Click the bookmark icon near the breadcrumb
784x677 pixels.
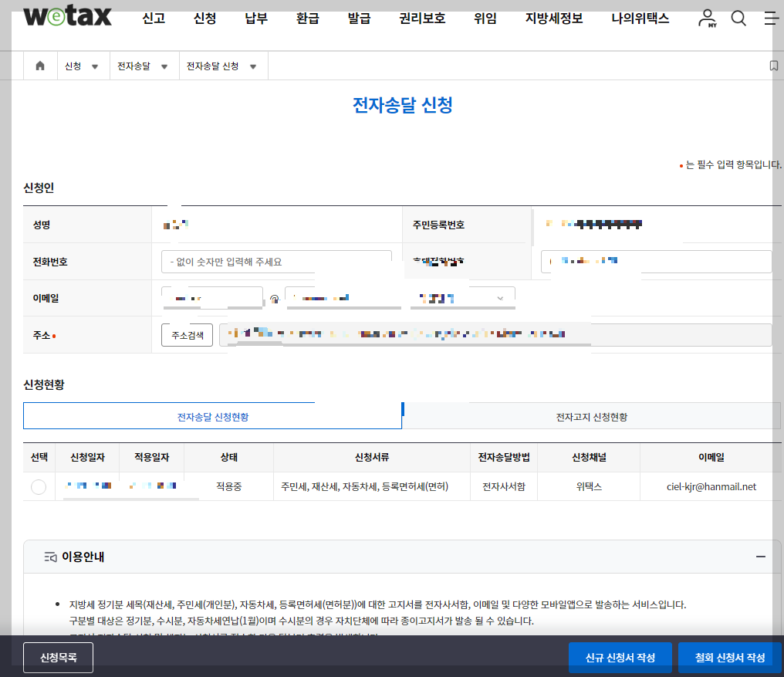click(773, 66)
